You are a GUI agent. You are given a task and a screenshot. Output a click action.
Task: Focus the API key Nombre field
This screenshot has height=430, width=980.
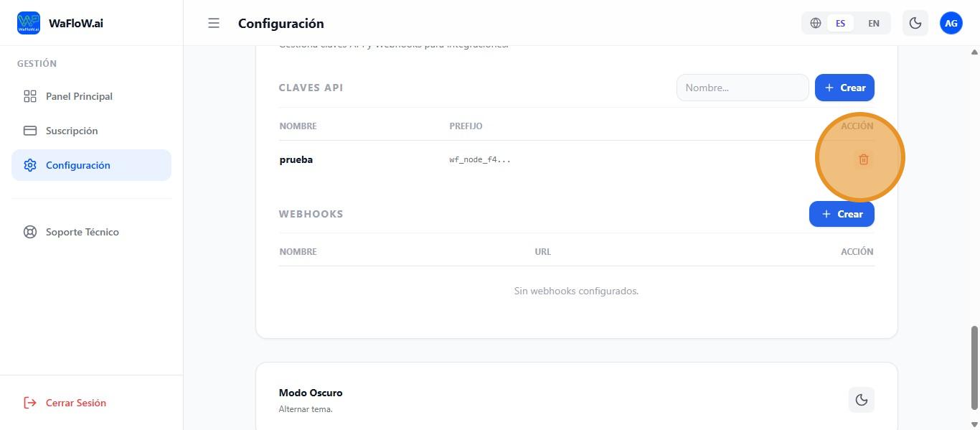pos(743,88)
